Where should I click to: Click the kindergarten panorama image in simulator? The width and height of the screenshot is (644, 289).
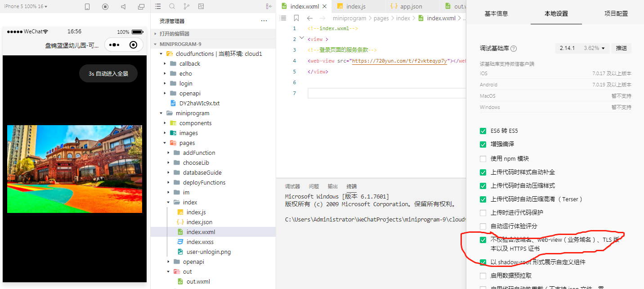point(75,169)
